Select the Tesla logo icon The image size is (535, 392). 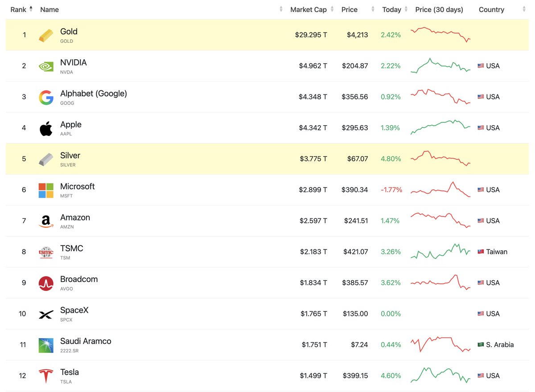coord(46,376)
